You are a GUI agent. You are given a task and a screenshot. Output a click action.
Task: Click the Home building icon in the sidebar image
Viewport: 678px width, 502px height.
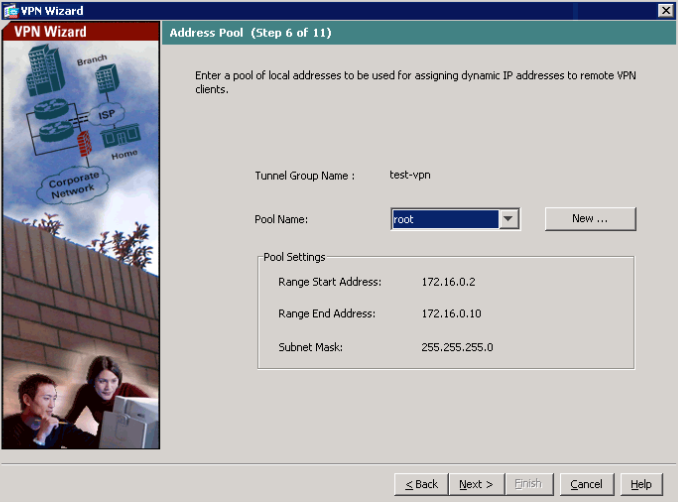point(121,135)
